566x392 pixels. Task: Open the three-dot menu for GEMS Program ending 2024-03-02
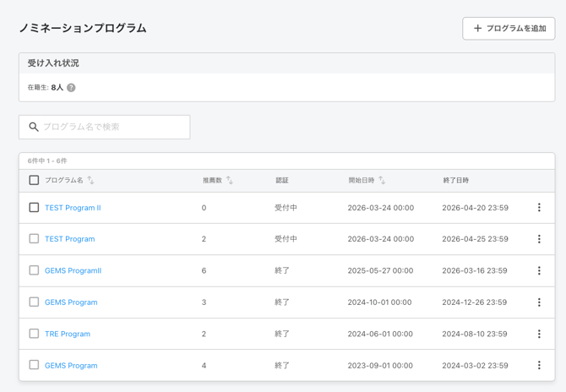point(539,365)
